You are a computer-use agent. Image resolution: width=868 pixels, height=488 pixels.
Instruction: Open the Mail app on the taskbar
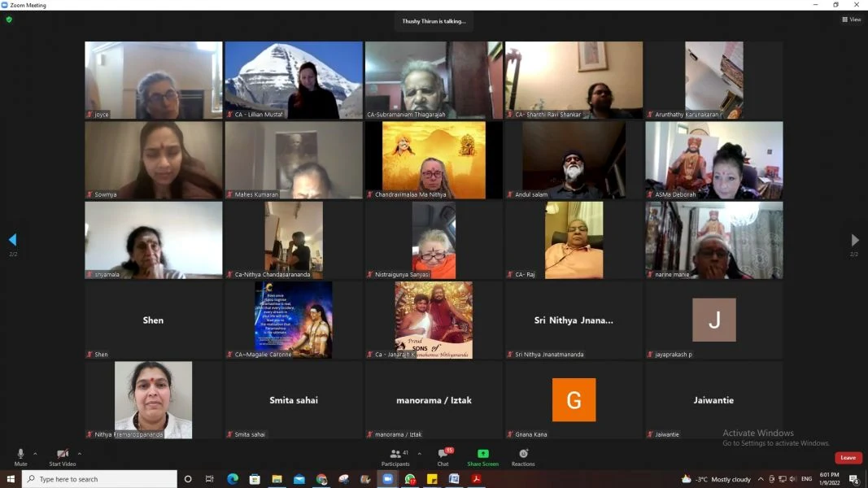299,479
